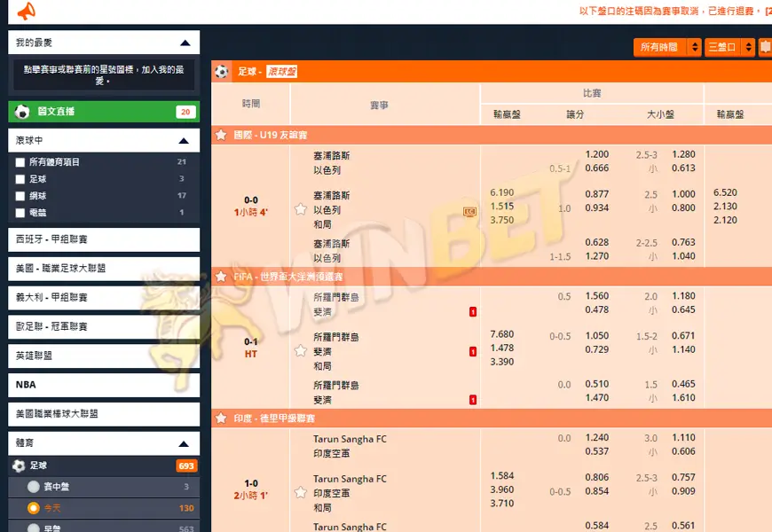
Task: Collapse the 體育 section arrow
Action: click(x=185, y=442)
